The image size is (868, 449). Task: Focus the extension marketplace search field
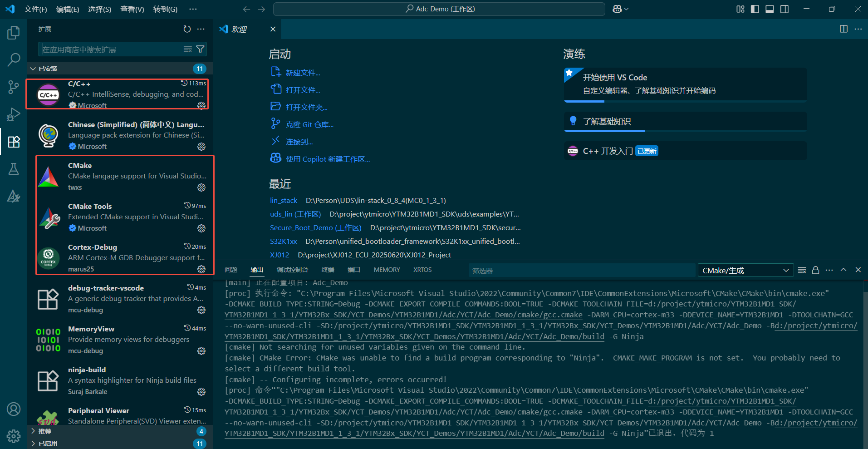point(113,49)
